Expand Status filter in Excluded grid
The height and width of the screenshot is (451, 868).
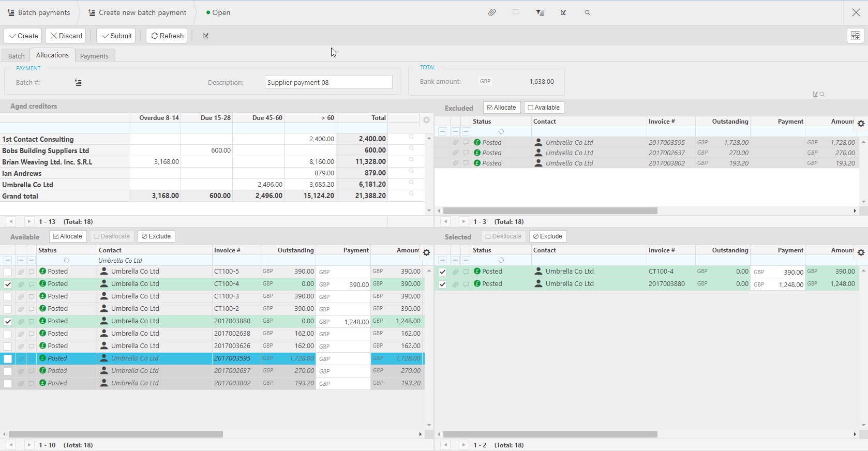[x=501, y=131]
